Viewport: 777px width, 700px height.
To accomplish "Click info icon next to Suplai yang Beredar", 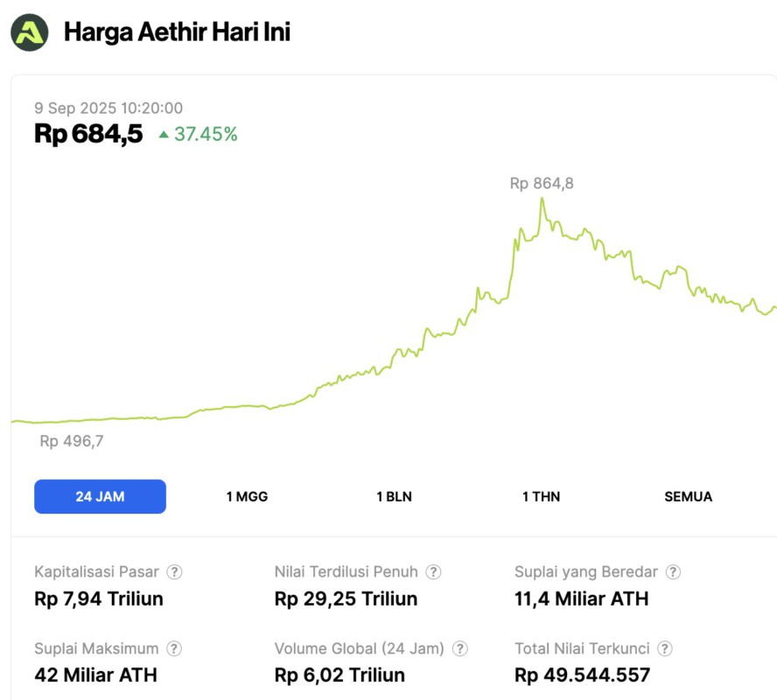I will click(673, 572).
